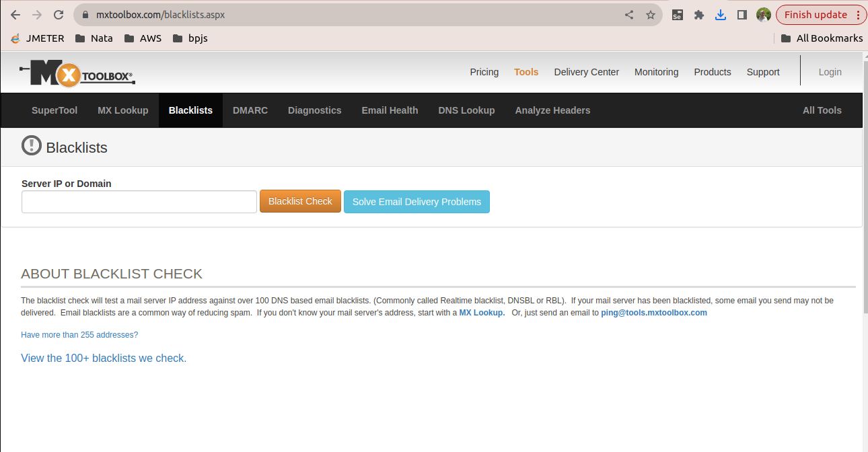Follow the MX Lookup link in description
Screen dimensions: 868x452
pyautogui.click(x=482, y=313)
